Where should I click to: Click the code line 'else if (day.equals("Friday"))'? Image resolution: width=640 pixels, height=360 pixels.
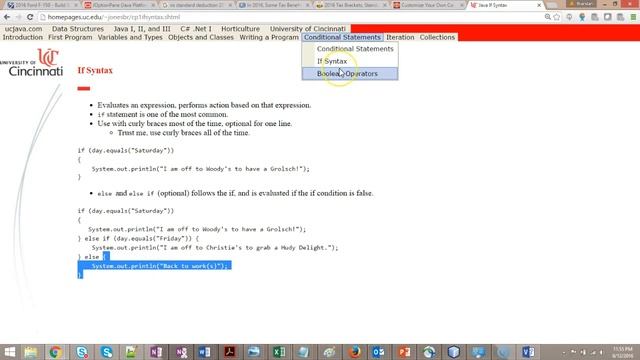click(138, 238)
